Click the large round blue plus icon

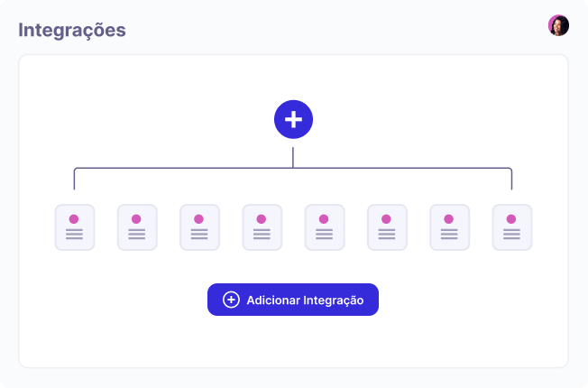coord(293,119)
